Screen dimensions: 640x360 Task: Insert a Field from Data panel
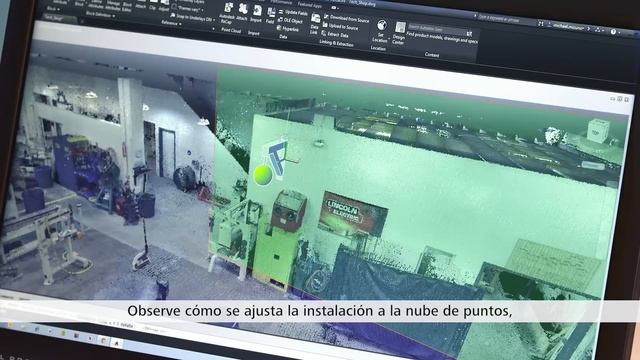[271, 16]
